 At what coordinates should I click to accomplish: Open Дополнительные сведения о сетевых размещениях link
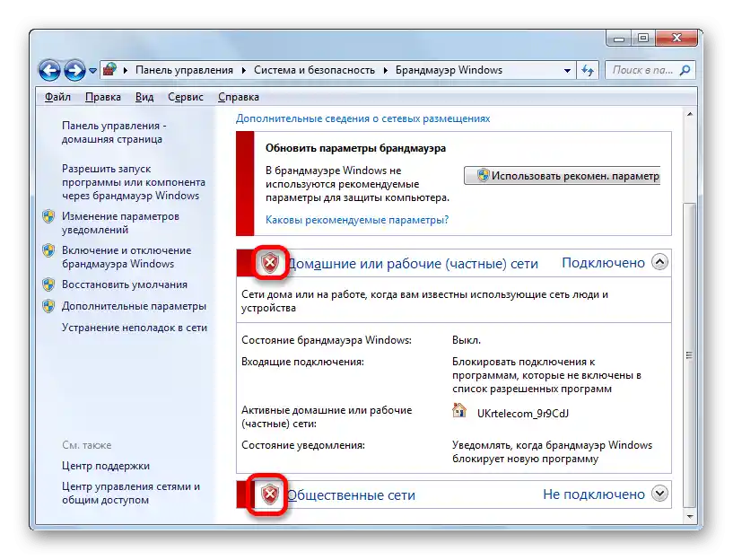point(362,118)
